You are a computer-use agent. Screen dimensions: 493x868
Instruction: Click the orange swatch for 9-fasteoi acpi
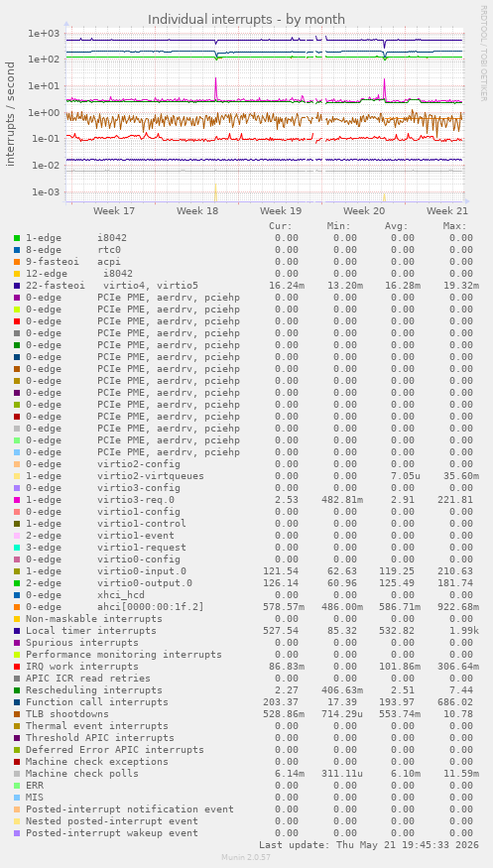(x=17, y=262)
